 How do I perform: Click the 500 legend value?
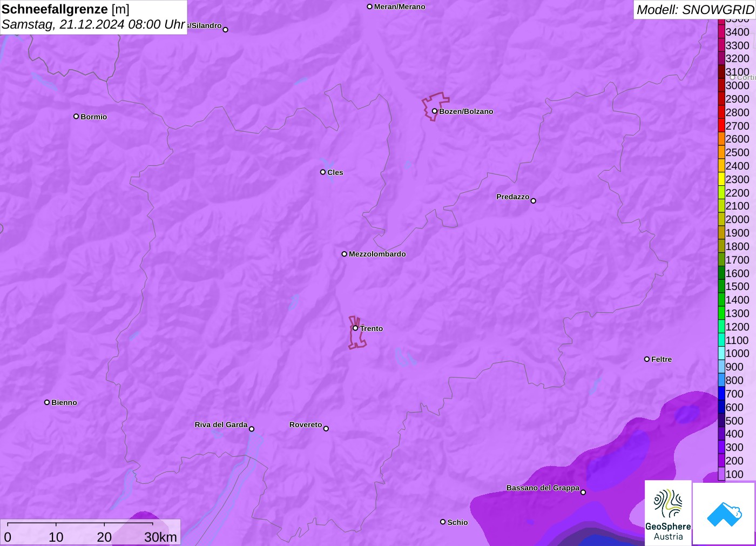pyautogui.click(x=734, y=421)
